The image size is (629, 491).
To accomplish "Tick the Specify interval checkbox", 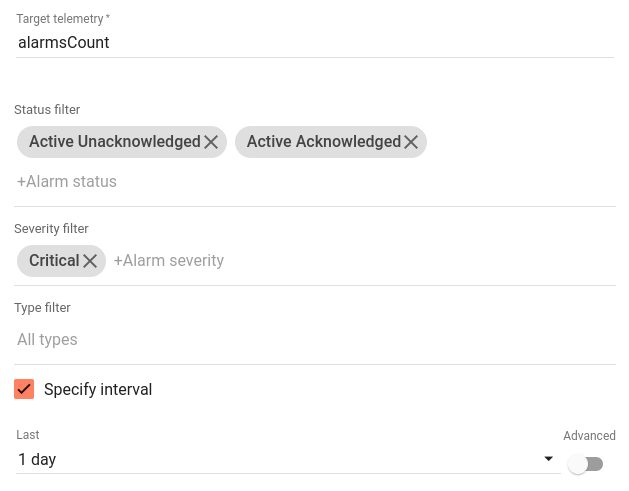I will 24,389.
